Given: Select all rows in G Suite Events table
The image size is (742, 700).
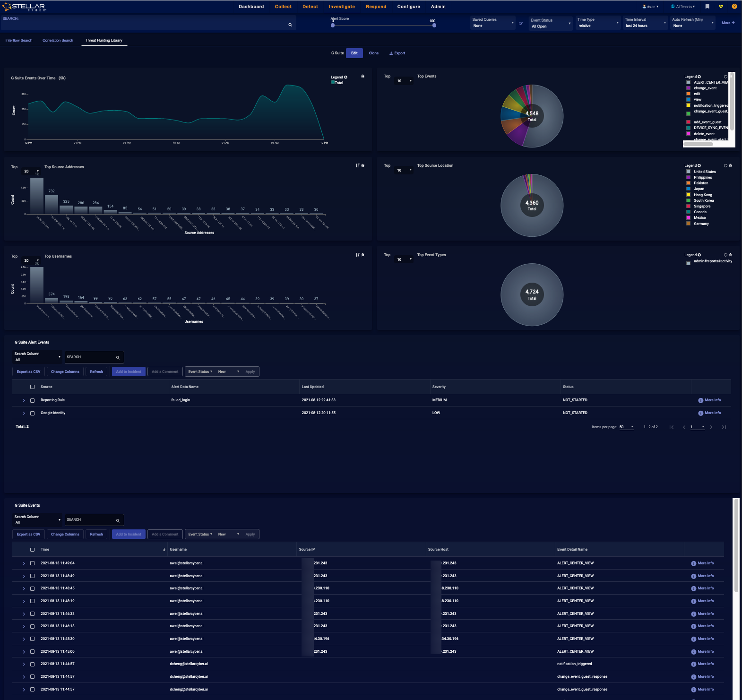Looking at the screenshot, I should tap(32, 550).
